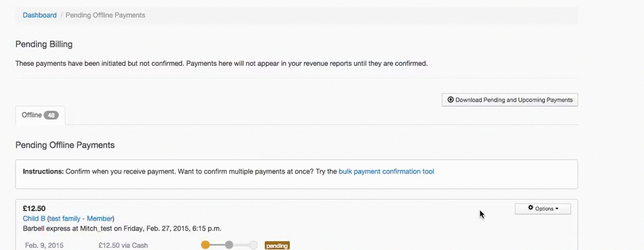
Task: Open the bulk payment confirmation tool link
Action: [386, 171]
